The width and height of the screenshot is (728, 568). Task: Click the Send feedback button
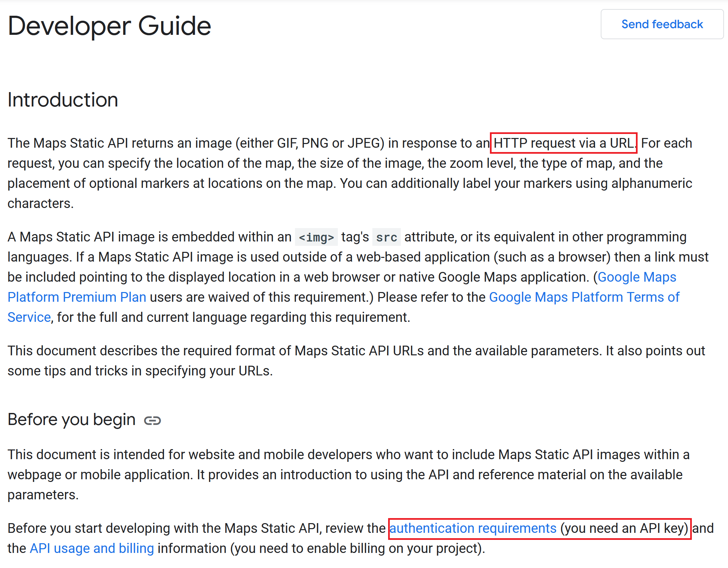[662, 24]
